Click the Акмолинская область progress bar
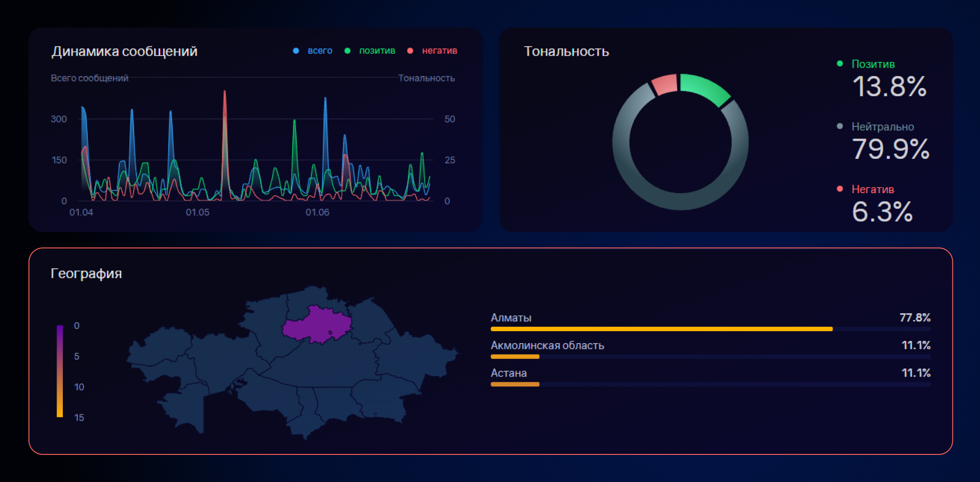 [710, 356]
